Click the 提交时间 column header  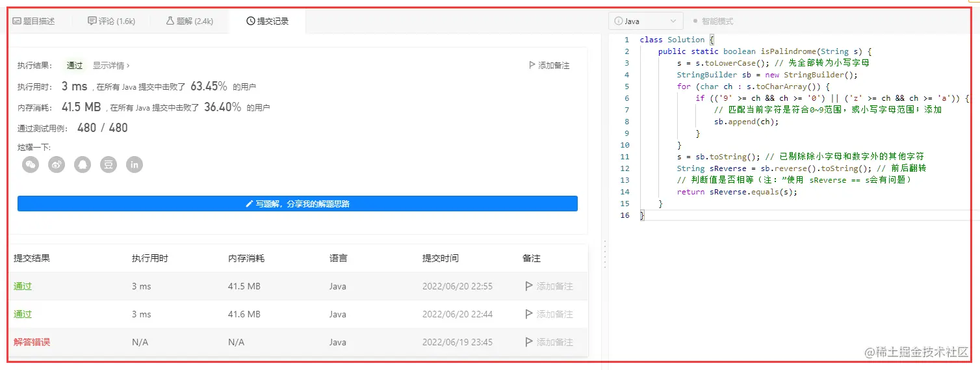pos(441,258)
